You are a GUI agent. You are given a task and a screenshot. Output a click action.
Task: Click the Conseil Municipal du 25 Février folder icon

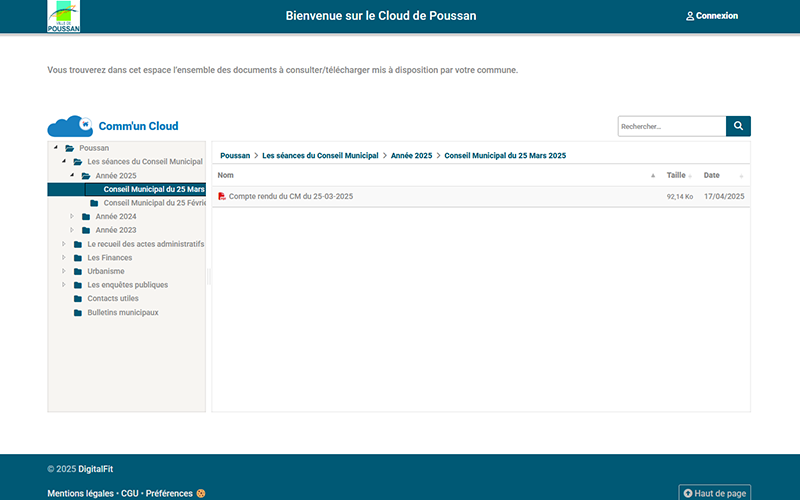pos(94,203)
